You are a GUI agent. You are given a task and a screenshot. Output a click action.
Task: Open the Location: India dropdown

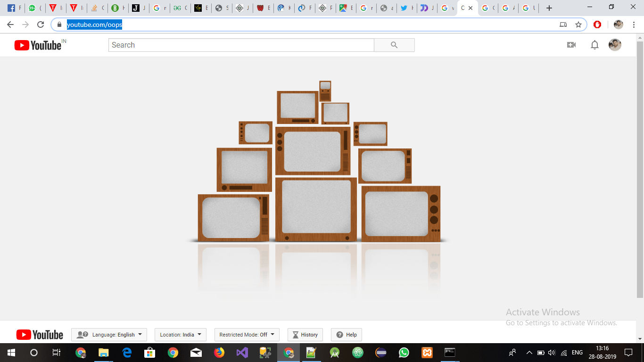(181, 335)
